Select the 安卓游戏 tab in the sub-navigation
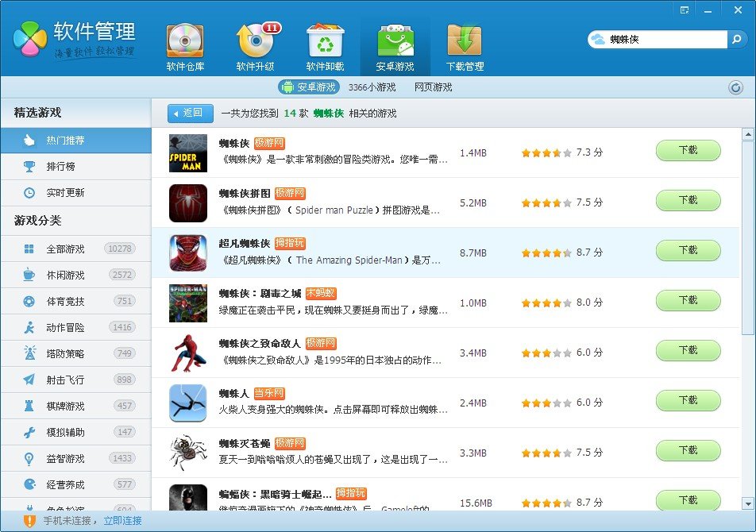 click(x=308, y=87)
